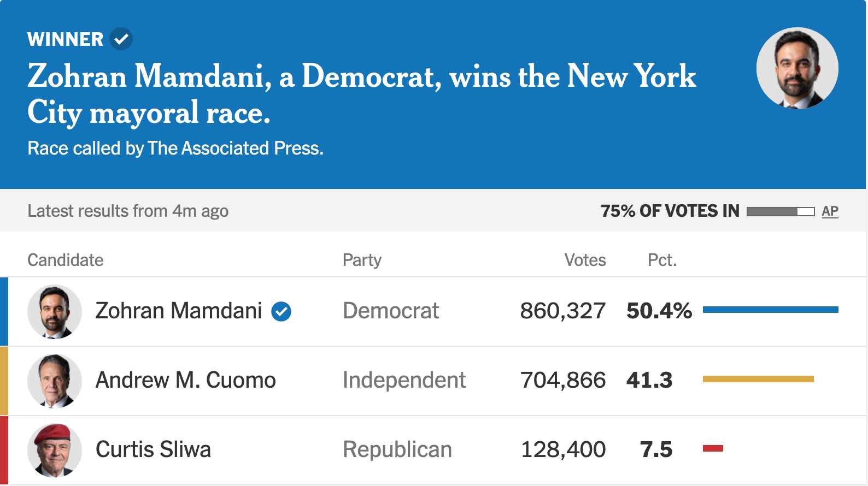Click the 'Latest results from 4m ago' text
This screenshot has height=486, width=868.
[x=128, y=211]
